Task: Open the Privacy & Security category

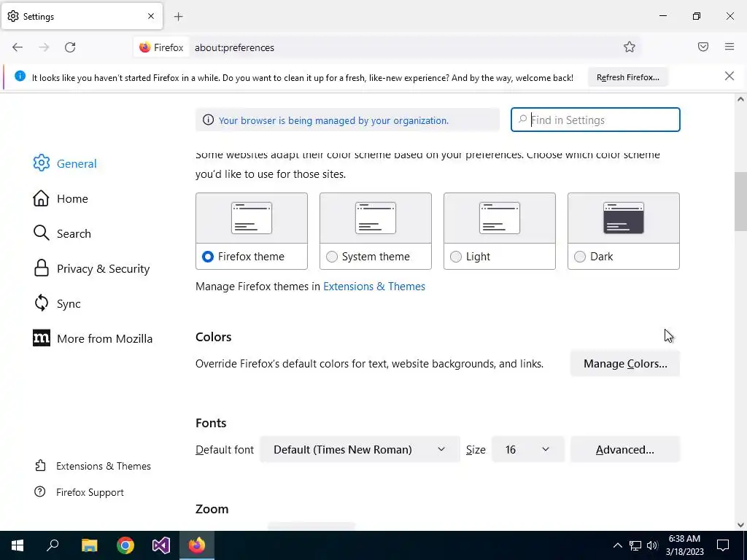Action: point(103,268)
